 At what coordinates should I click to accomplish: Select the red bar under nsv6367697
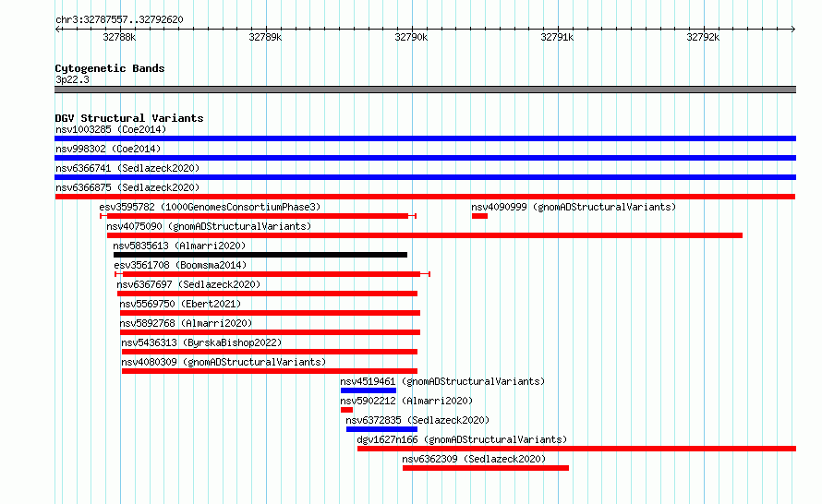[x=267, y=294]
